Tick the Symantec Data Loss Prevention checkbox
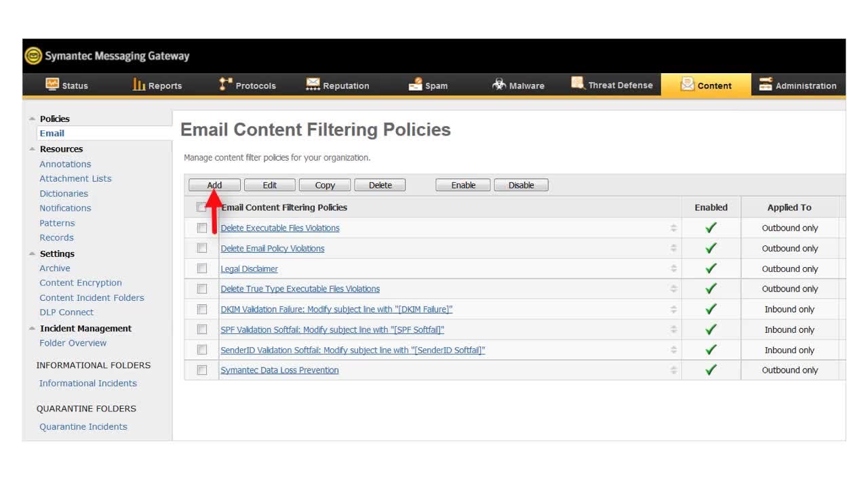This screenshot has height=488, width=868. [202, 370]
